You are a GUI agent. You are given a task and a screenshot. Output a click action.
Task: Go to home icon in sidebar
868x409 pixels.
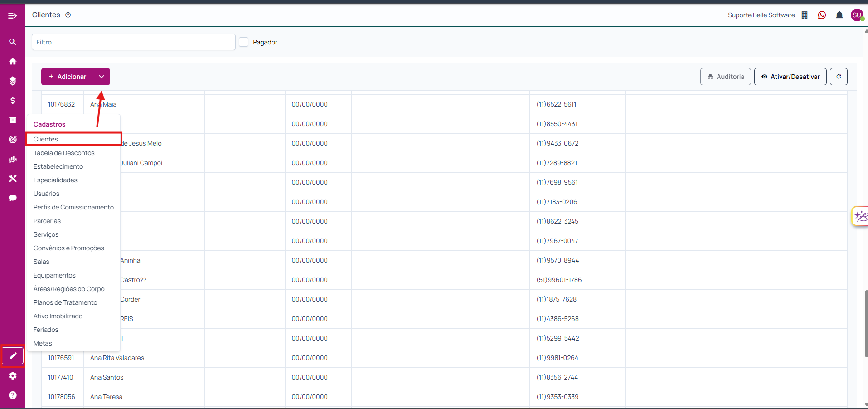pos(13,61)
